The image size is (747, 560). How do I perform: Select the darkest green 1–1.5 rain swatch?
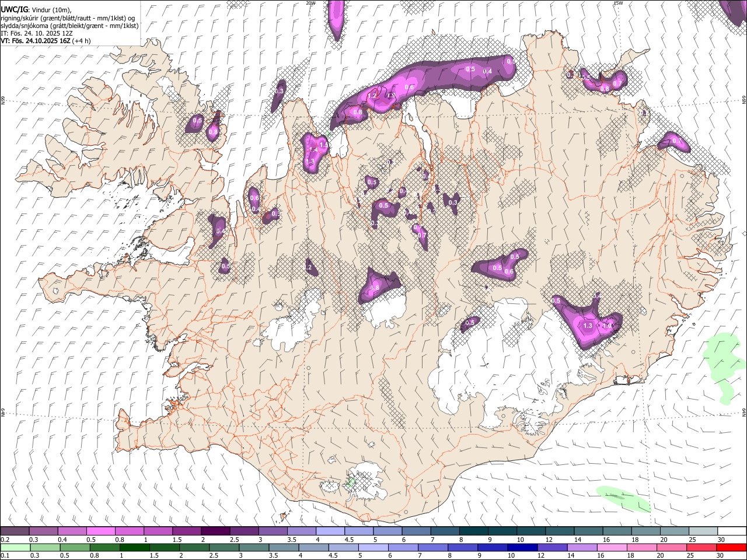click(134, 547)
